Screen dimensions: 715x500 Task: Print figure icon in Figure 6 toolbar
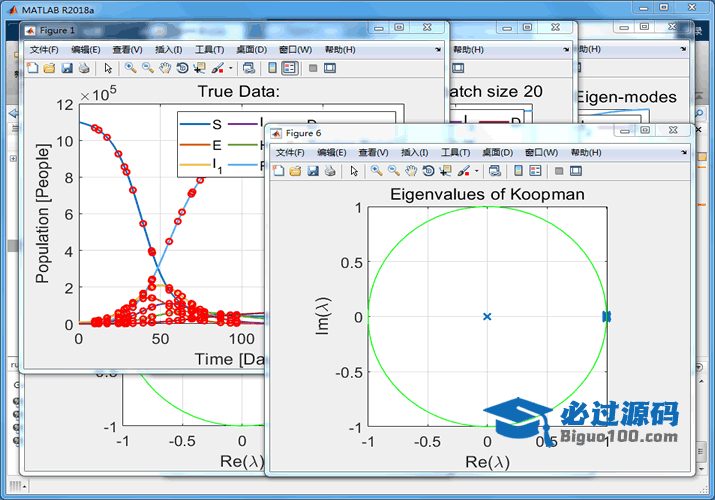[330, 171]
